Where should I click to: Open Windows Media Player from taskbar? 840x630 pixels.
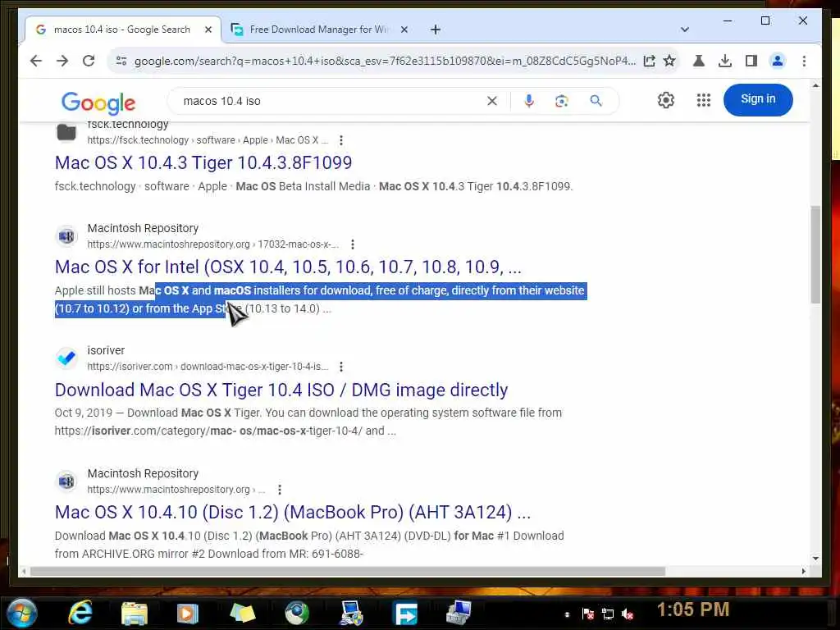[188, 614]
